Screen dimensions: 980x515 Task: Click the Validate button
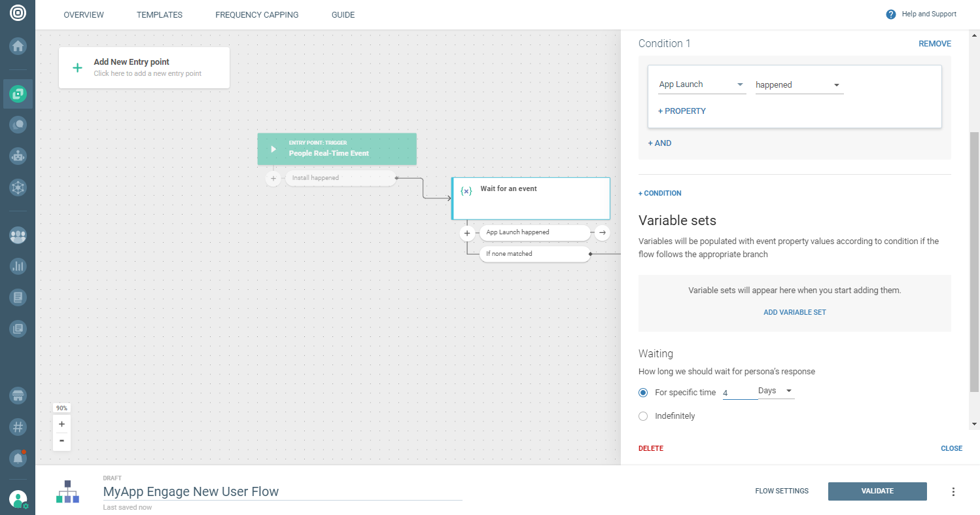pos(877,491)
